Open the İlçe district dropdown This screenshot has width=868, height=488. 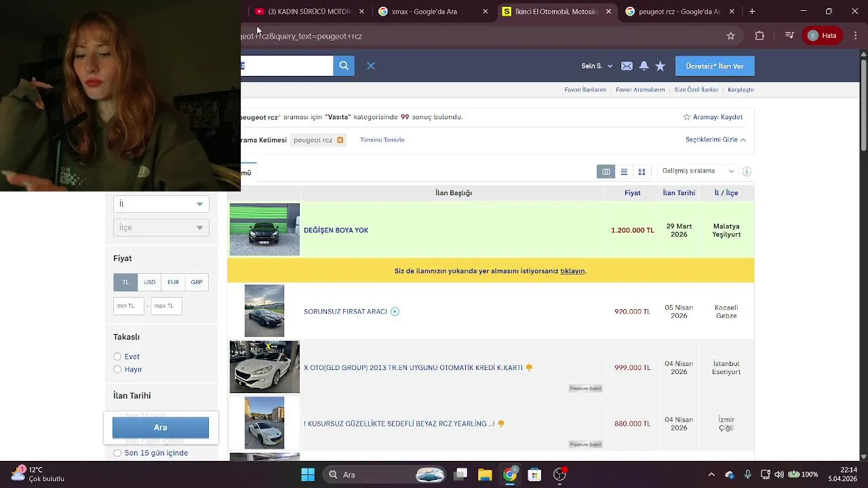(x=161, y=228)
